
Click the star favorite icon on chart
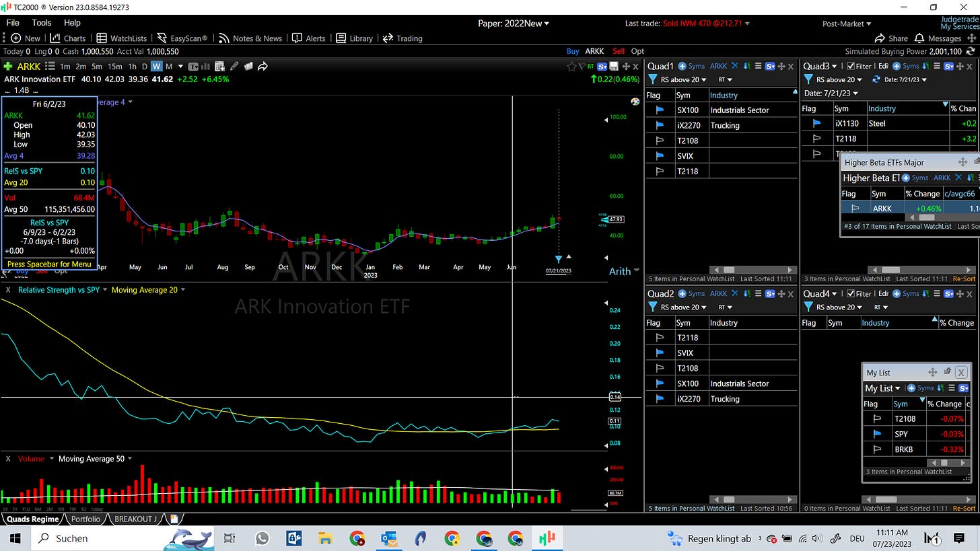coord(572,67)
